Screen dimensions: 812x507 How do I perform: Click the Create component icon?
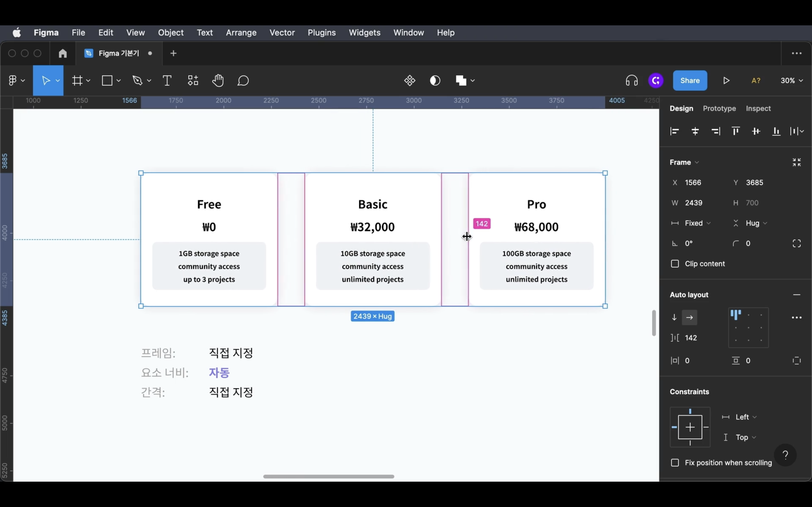pos(410,81)
